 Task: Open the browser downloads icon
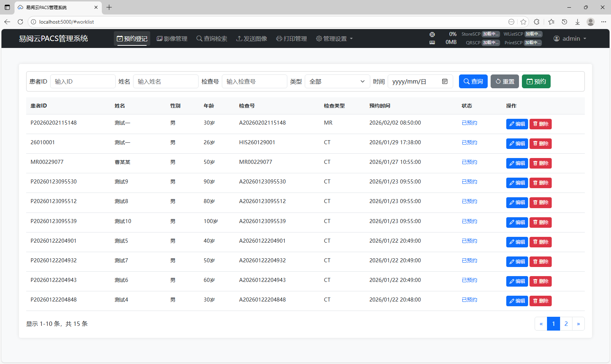[x=578, y=22]
